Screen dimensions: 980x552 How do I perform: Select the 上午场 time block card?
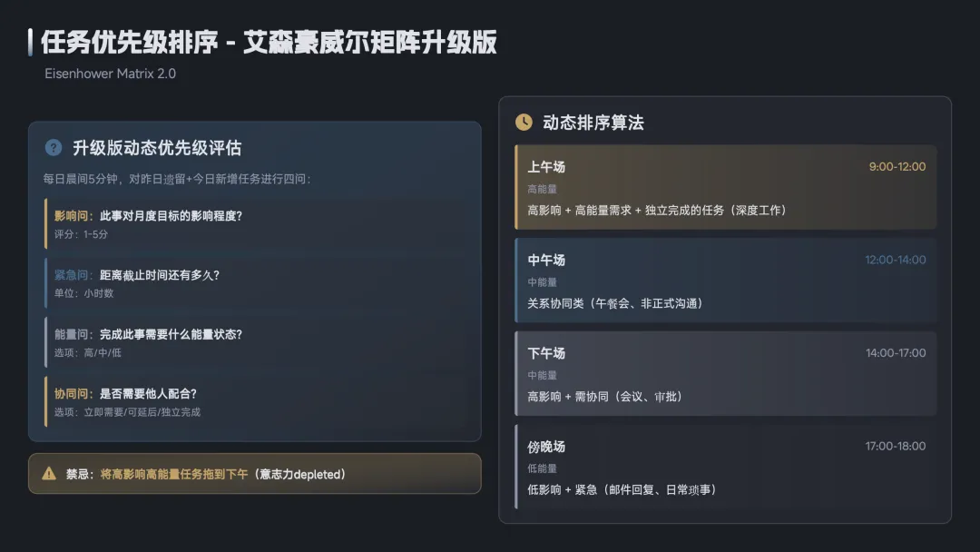pos(725,187)
